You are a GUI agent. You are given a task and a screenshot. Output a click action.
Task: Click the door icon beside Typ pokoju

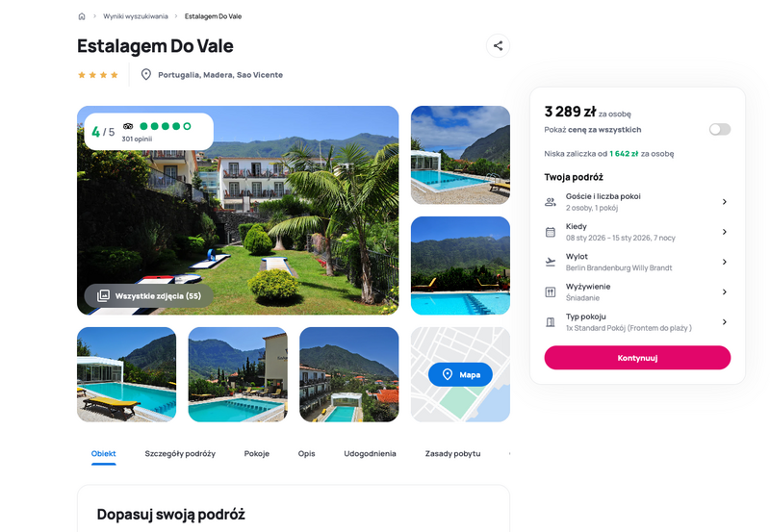pyautogui.click(x=551, y=322)
